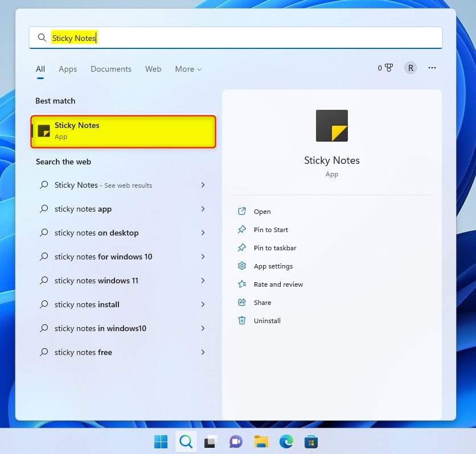Expand the More dropdown filter

[x=188, y=69]
